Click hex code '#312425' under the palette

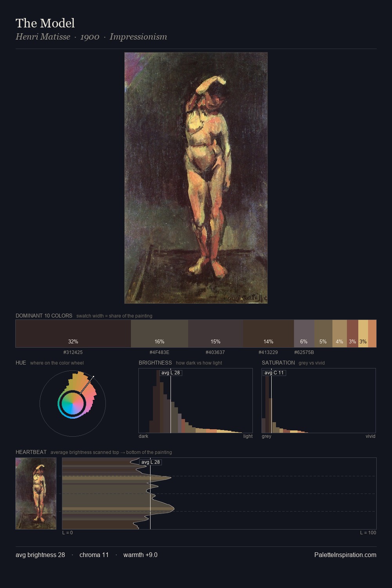click(x=73, y=352)
